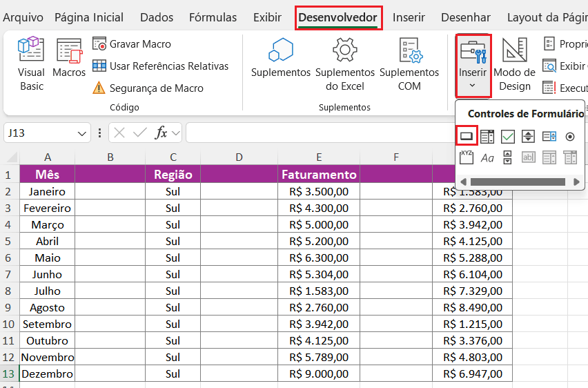
Task: Collapse the Inserir controls dropdown
Action: [x=473, y=66]
